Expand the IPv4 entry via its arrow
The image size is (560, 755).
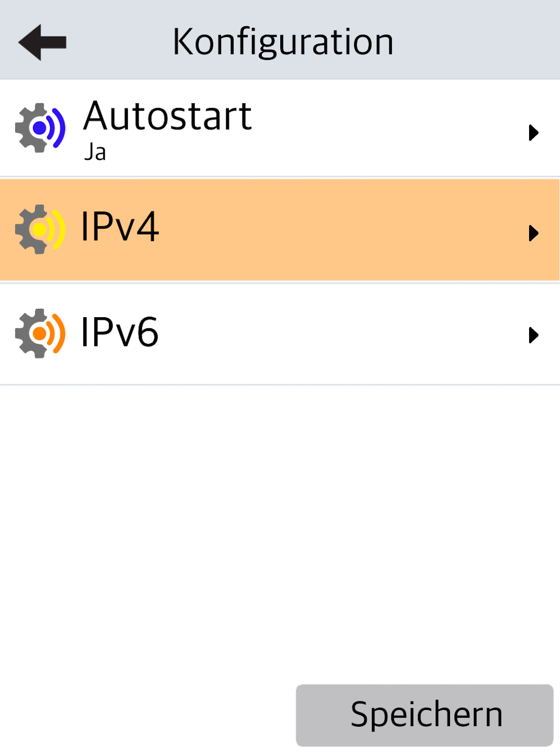pos(533,233)
